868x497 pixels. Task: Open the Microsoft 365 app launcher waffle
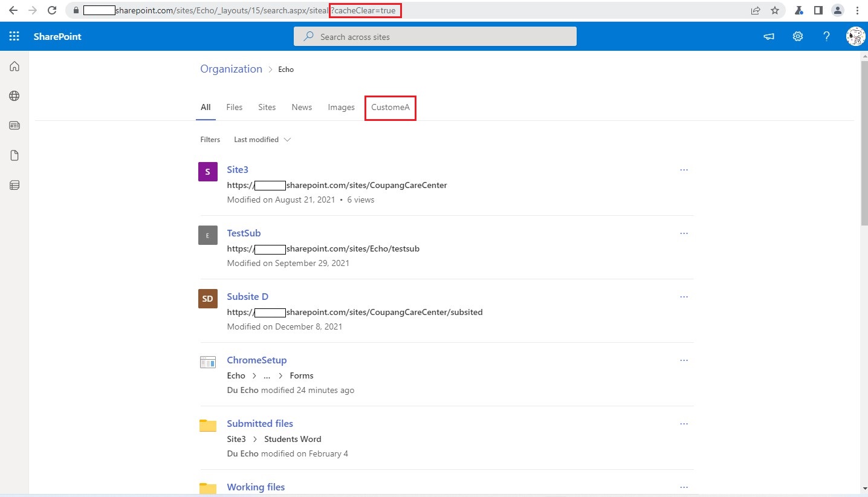14,36
